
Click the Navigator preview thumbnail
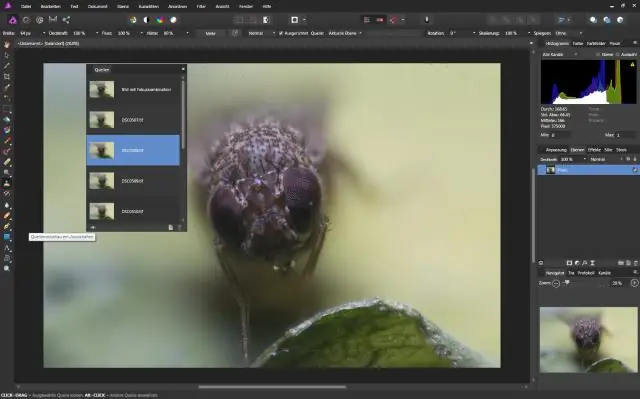[588, 339]
